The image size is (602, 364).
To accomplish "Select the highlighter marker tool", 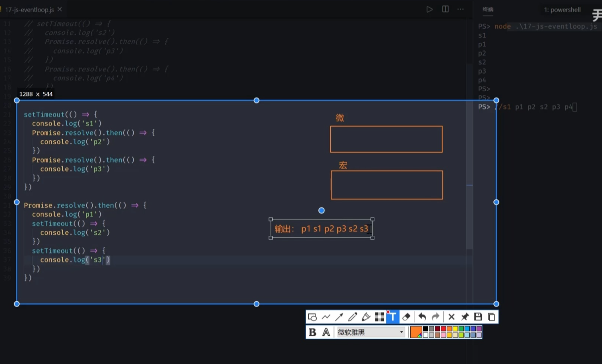I will pos(366,317).
